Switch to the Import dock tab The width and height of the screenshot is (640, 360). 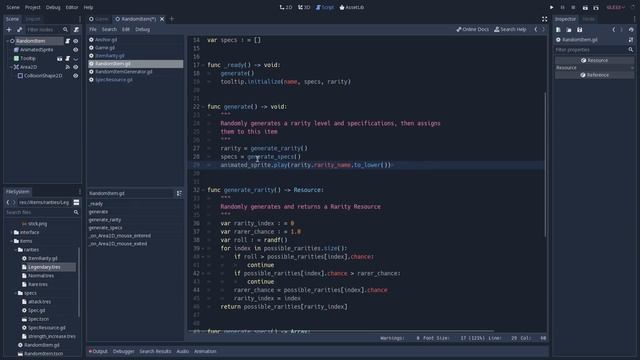tap(33, 19)
